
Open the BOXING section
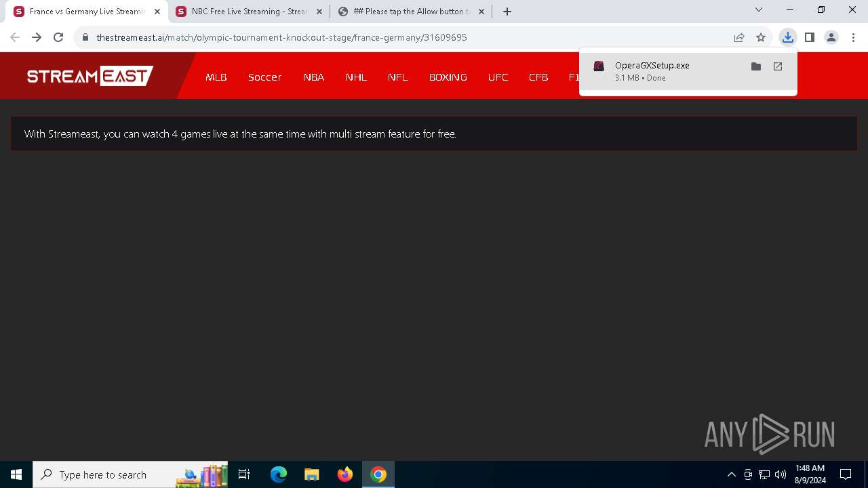click(x=448, y=77)
